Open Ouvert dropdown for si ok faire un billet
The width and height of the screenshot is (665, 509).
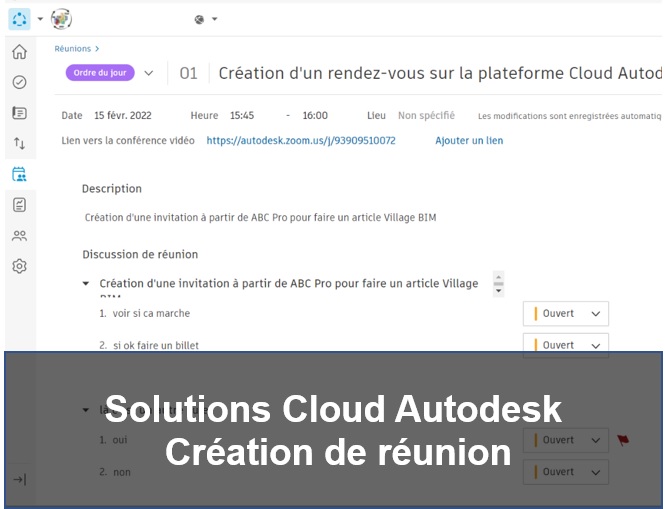point(566,344)
